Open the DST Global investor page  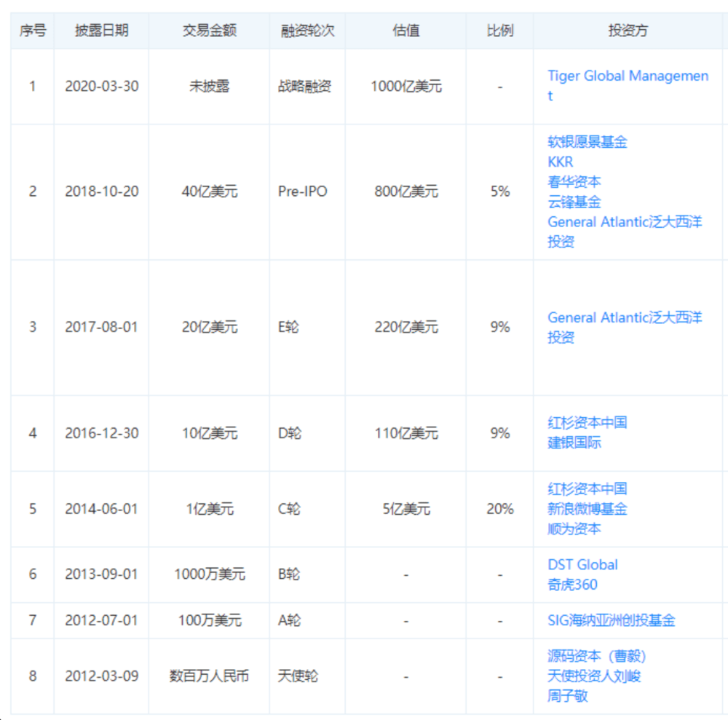582,564
